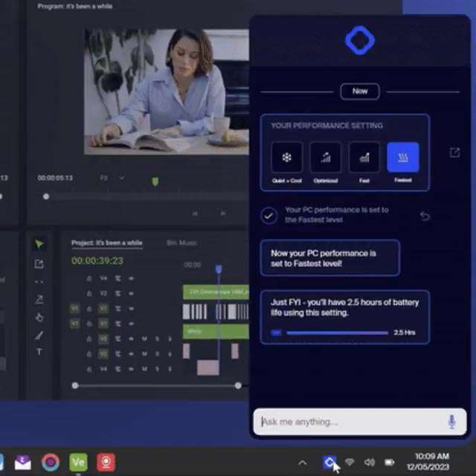Enable voice-over record on bottom audio track
The height and width of the screenshot is (476, 476).
pos(170,369)
